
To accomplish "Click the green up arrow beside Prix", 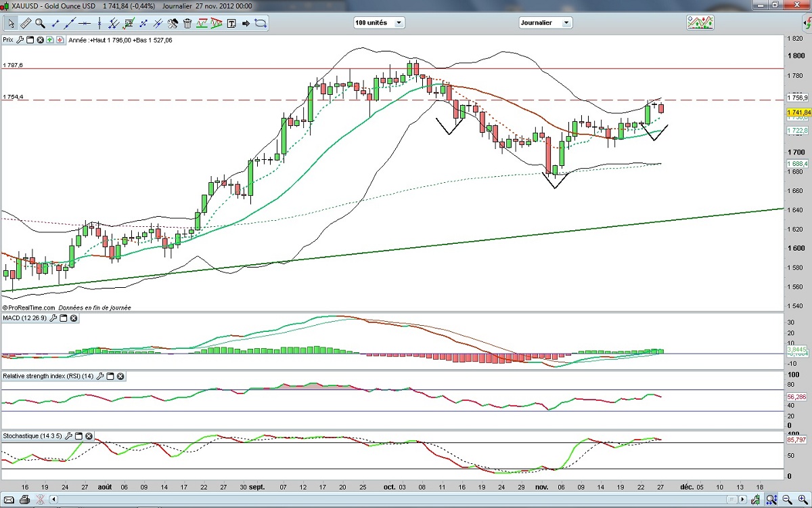I will click(x=51, y=40).
